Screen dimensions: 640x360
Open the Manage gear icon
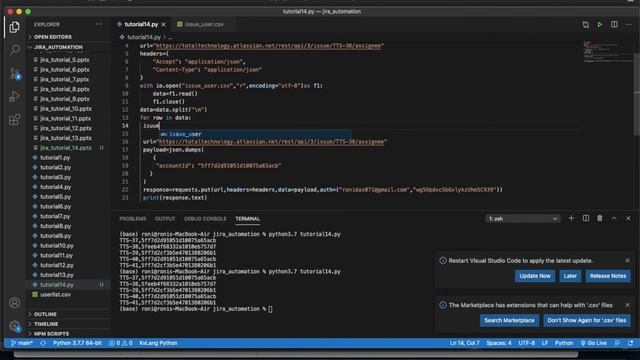[15, 326]
